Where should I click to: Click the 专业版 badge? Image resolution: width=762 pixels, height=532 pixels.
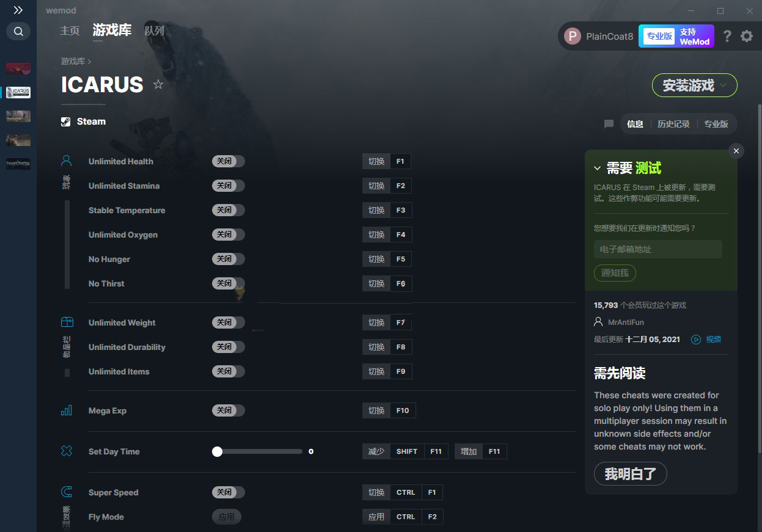click(659, 36)
